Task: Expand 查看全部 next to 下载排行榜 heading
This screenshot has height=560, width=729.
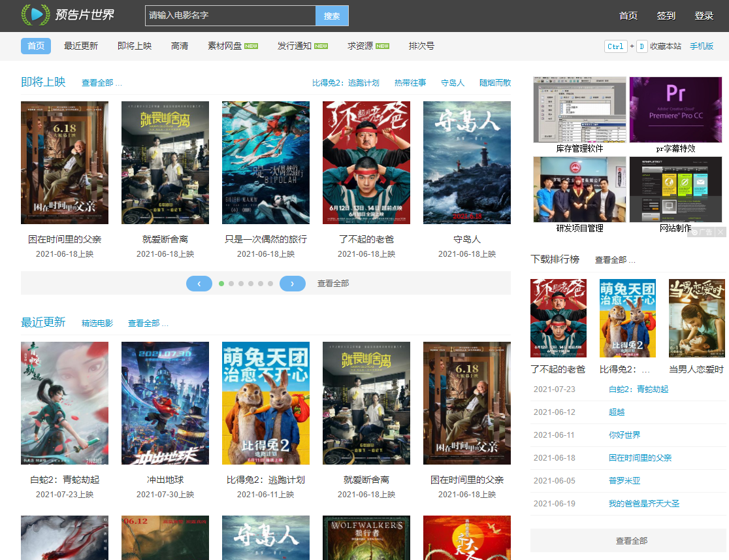Action: pos(615,260)
